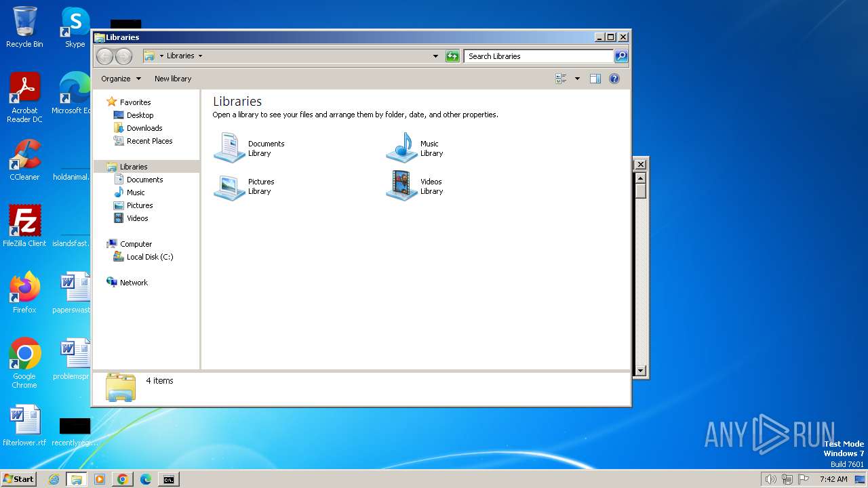Select Music in the navigation tree

click(x=136, y=192)
